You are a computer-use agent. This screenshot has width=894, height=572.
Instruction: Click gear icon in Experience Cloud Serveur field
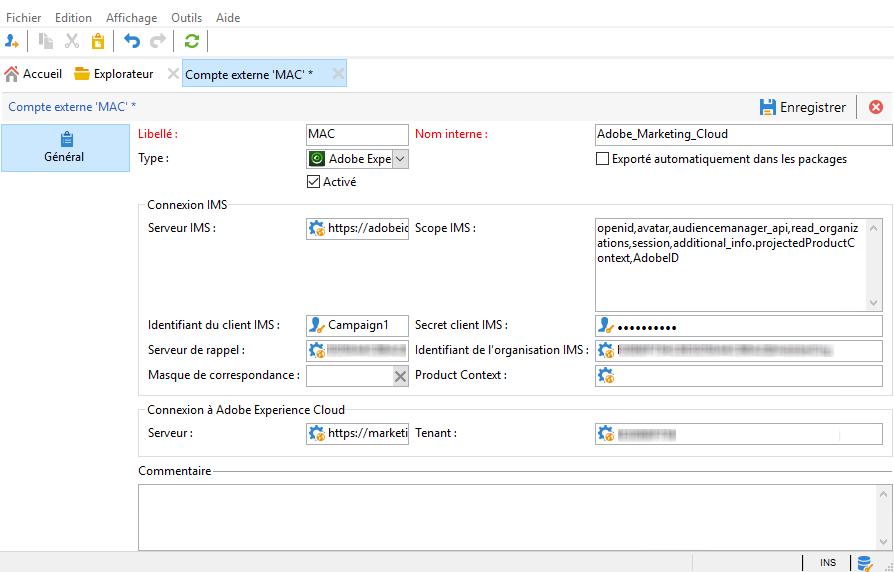(317, 434)
